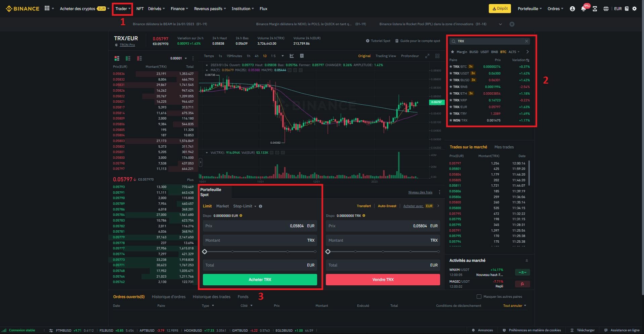Toggle variation sort icon in pair list

pos(528,60)
